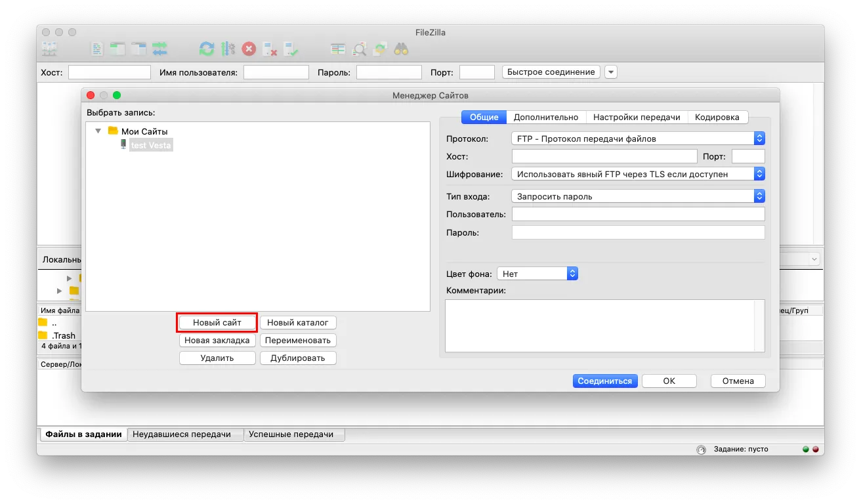Open the remote site path dropdown
The image size is (861, 504).
tap(815, 259)
